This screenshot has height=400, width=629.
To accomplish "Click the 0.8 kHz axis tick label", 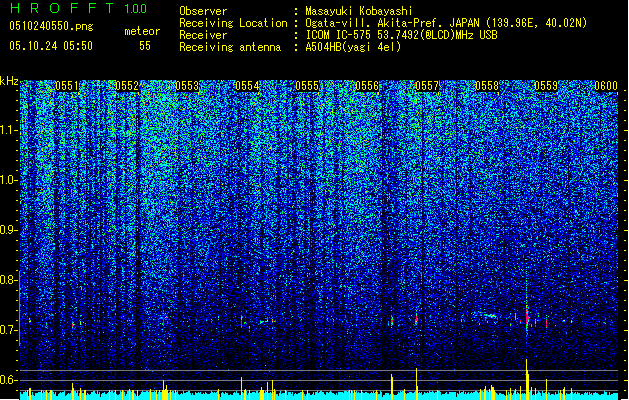I will click(x=8, y=280).
